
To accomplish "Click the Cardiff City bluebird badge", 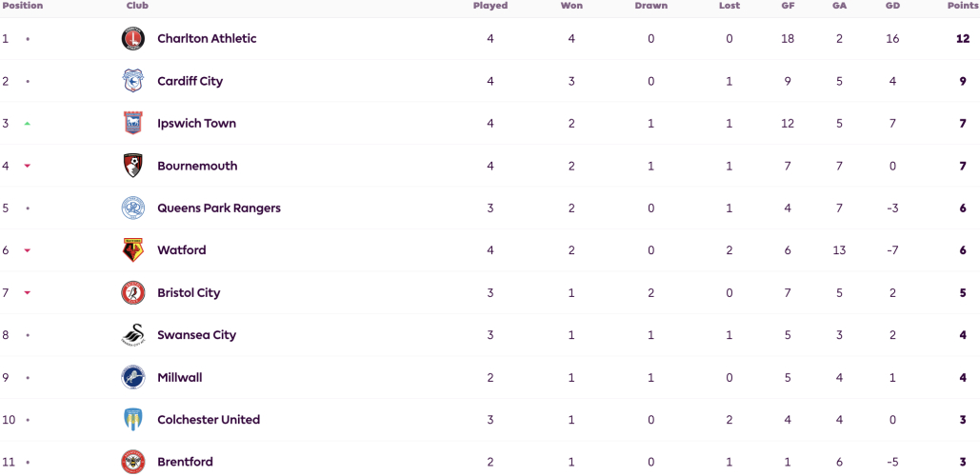I will pyautogui.click(x=133, y=81).
